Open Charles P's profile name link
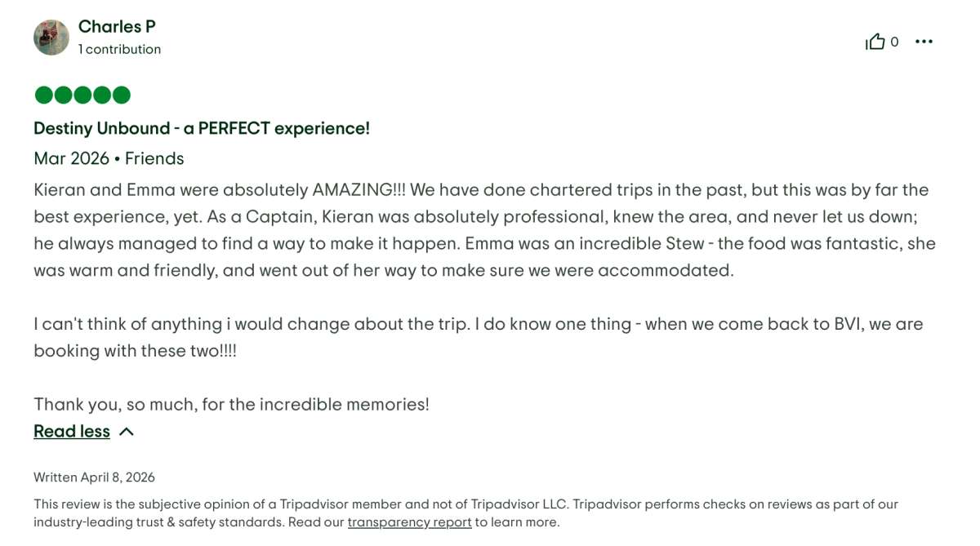Viewport: 980px width, 546px height. pyautogui.click(x=117, y=26)
